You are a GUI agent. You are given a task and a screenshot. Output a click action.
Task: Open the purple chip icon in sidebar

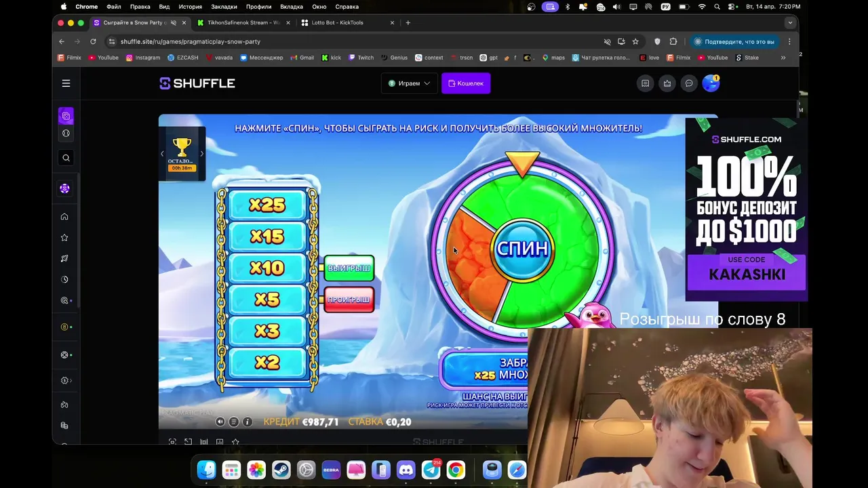pyautogui.click(x=64, y=188)
